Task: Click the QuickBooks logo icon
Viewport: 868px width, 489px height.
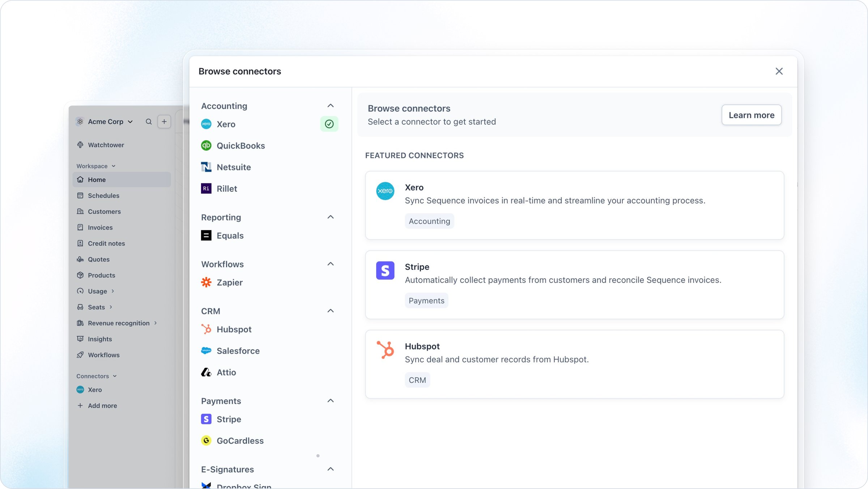Action: [x=206, y=145]
